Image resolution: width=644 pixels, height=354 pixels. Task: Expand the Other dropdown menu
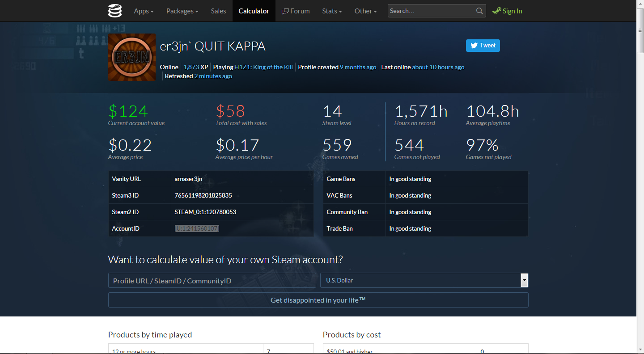[366, 11]
